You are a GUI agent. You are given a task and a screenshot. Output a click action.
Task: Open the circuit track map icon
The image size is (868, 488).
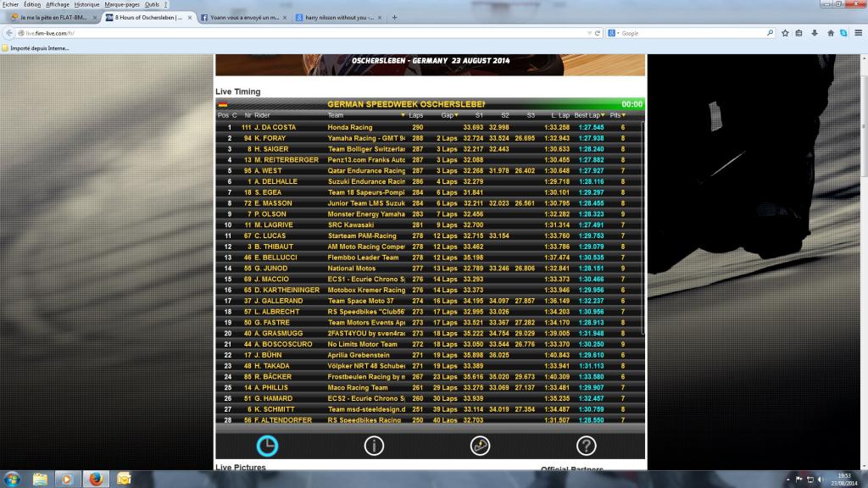pyautogui.click(x=480, y=446)
